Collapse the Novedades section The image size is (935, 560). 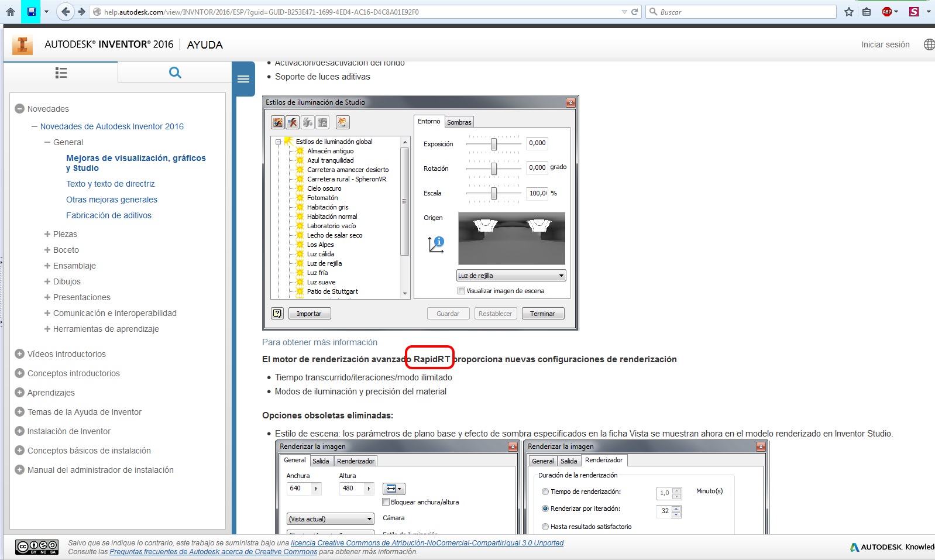click(19, 109)
